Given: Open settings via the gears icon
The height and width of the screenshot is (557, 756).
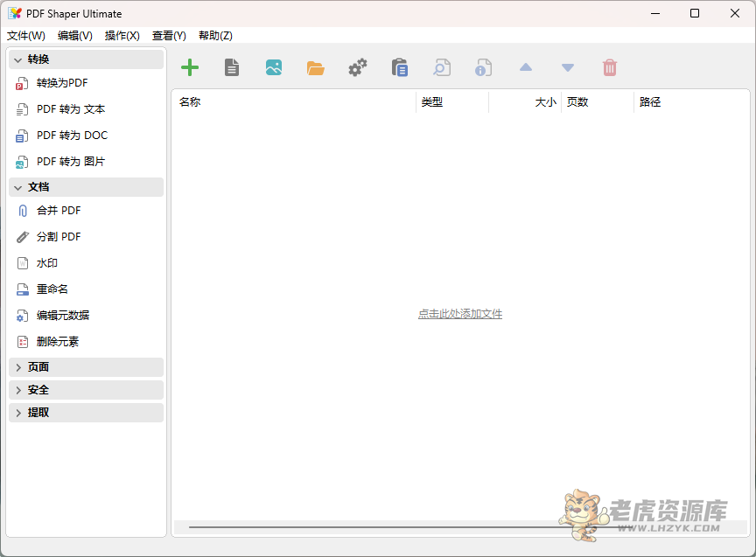Looking at the screenshot, I should pos(358,67).
